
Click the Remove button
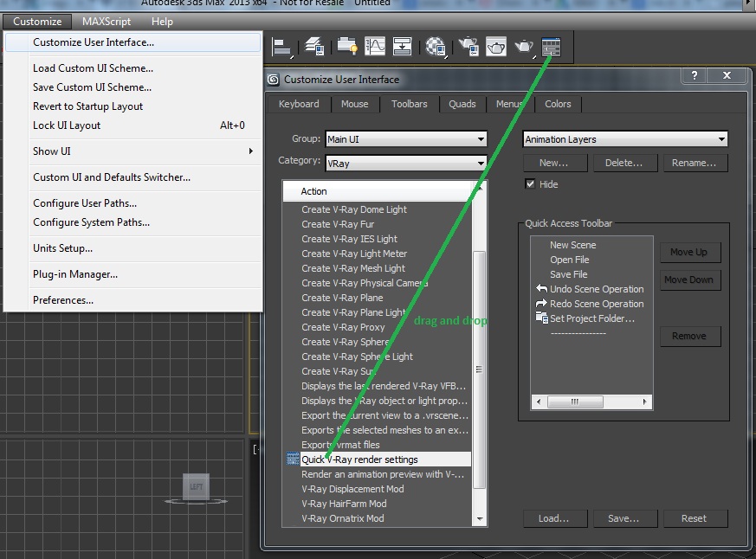689,336
